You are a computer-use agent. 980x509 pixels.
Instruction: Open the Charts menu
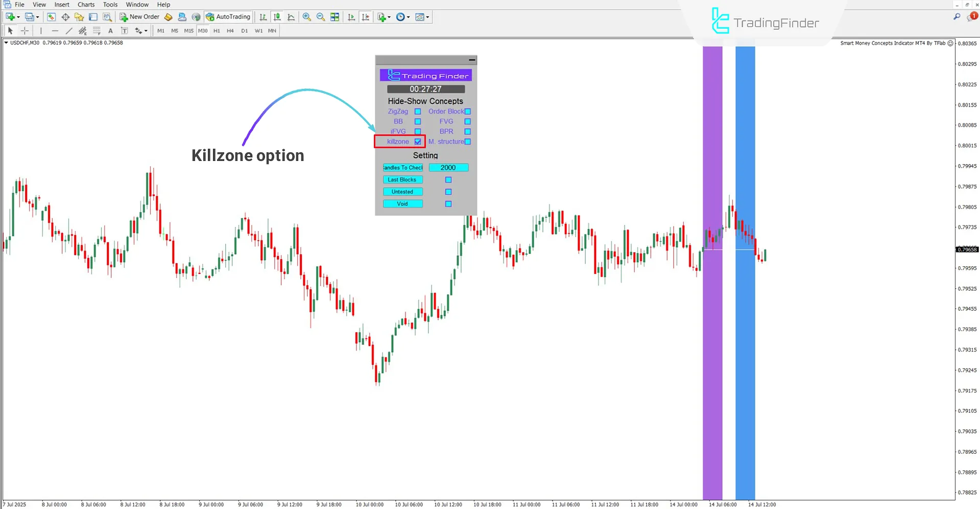point(86,5)
